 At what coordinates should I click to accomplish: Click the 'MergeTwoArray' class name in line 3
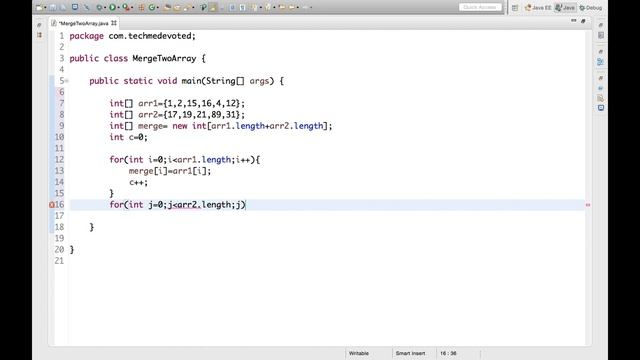click(x=164, y=58)
